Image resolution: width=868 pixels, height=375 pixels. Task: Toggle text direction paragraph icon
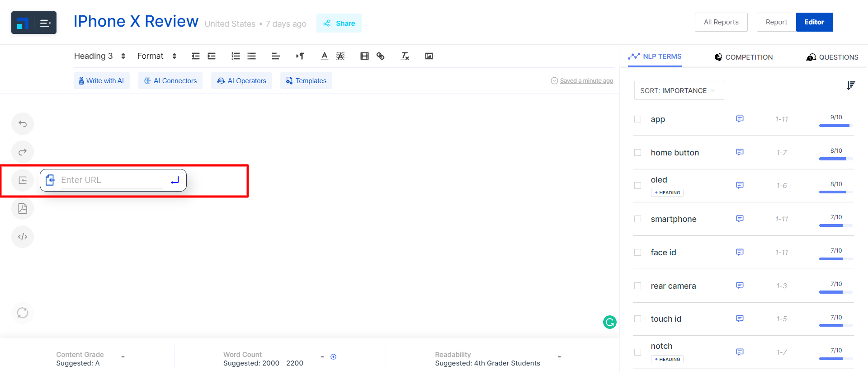pos(300,56)
